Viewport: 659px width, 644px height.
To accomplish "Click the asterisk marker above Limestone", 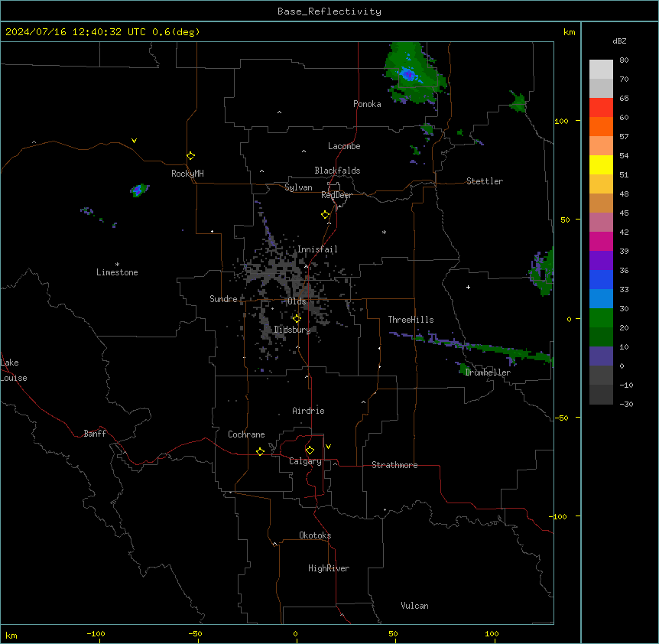I will point(117,265).
